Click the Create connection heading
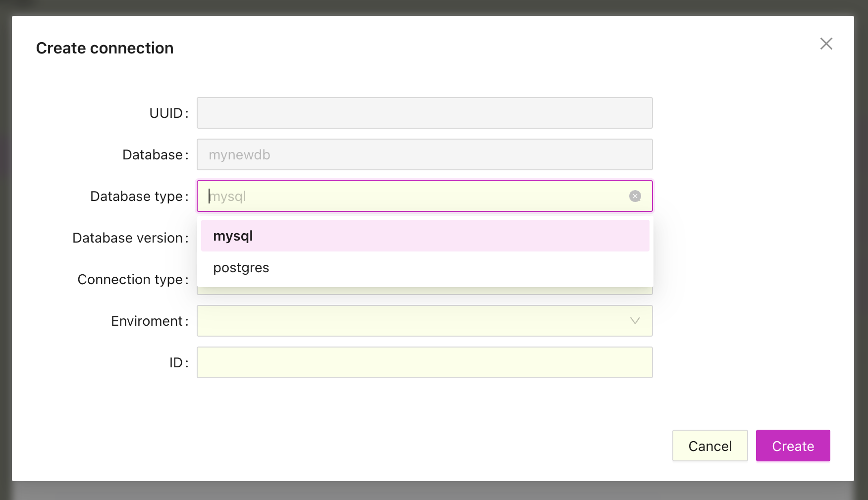868x500 pixels. [104, 48]
